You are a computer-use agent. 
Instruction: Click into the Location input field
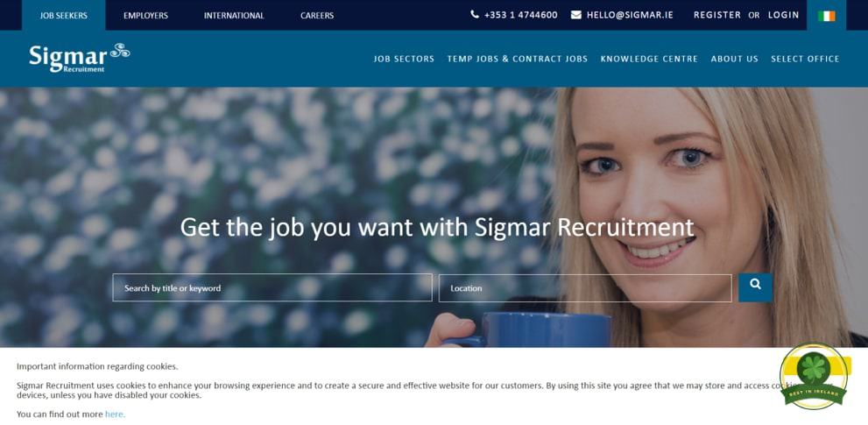[585, 288]
